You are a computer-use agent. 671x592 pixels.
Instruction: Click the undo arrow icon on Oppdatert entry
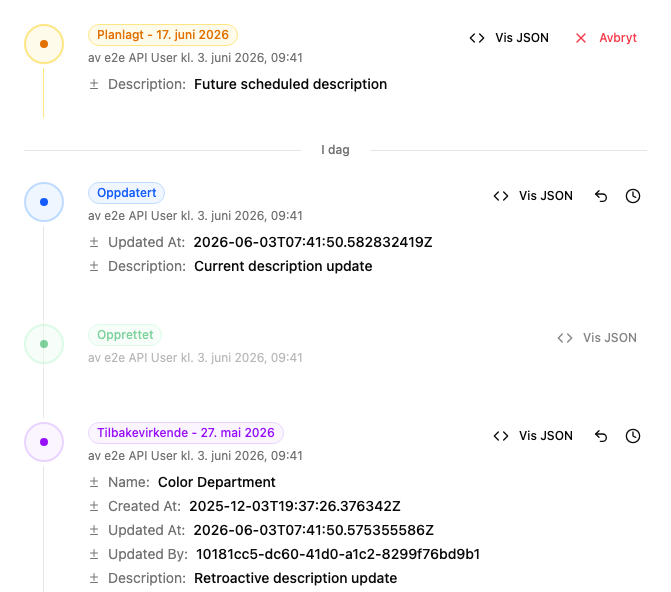(x=601, y=196)
